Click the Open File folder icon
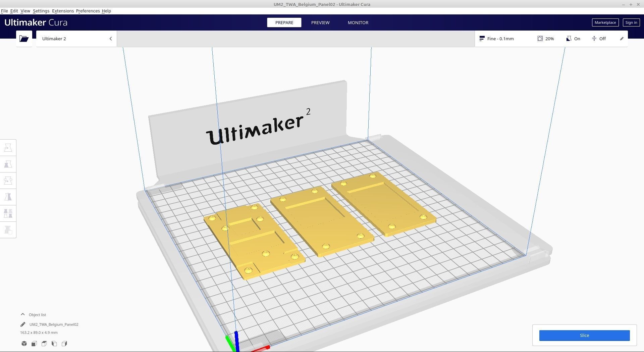This screenshot has height=352, width=644. (x=24, y=39)
